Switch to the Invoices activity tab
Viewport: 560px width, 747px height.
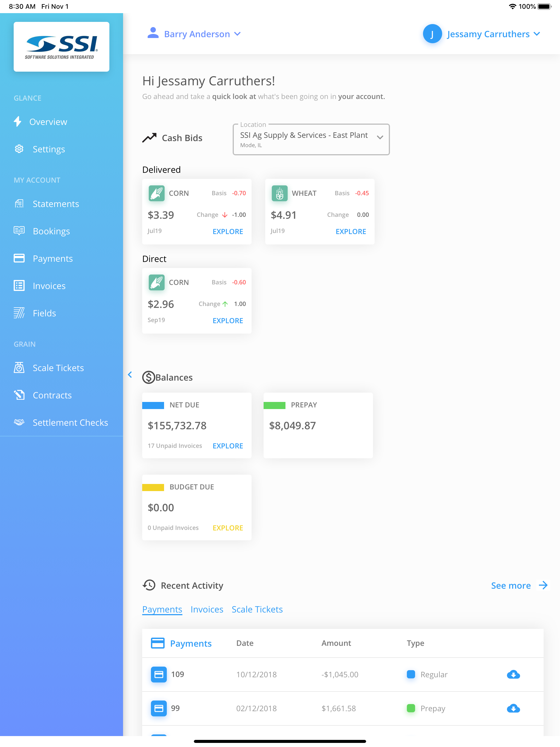pyautogui.click(x=207, y=609)
